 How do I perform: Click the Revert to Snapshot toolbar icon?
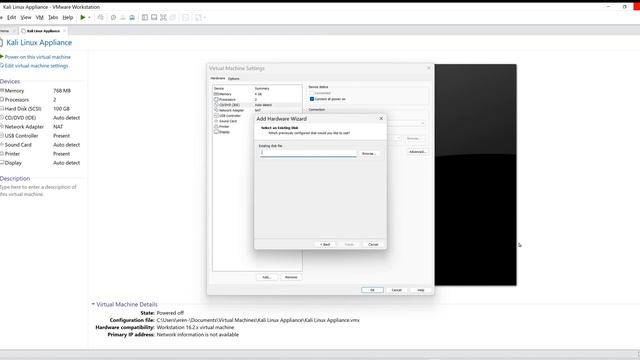tap(122, 18)
